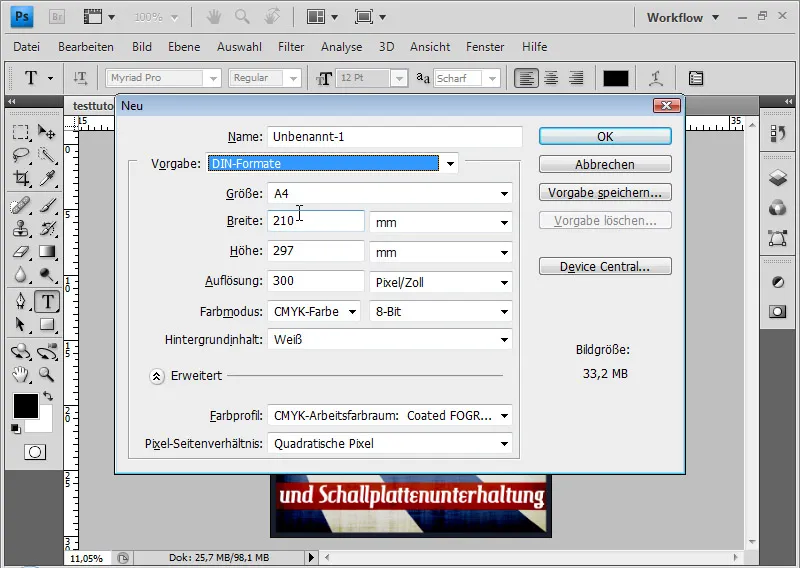Open the Workflow workspace switcher
This screenshot has width=800, height=568.
pos(683,17)
